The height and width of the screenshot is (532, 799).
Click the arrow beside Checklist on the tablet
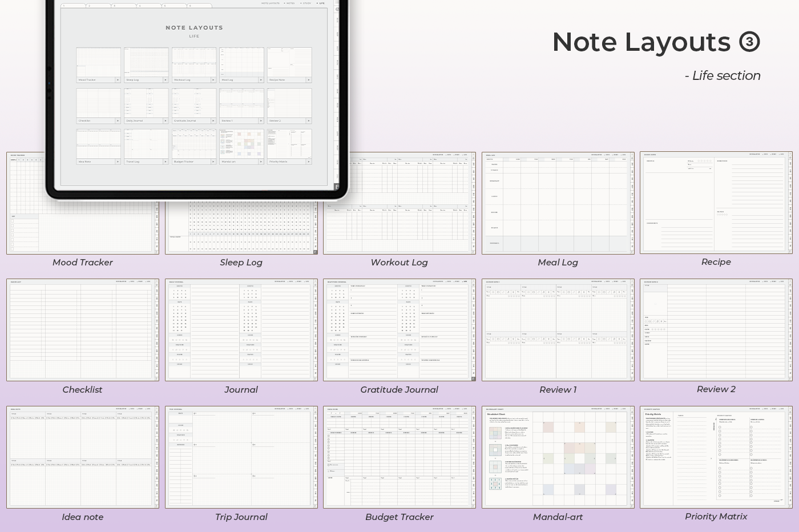click(x=118, y=121)
